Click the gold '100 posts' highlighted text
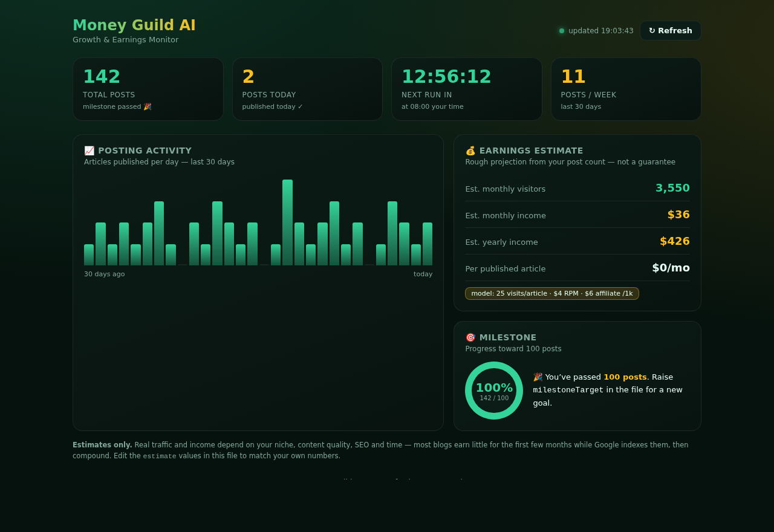 tap(625, 377)
